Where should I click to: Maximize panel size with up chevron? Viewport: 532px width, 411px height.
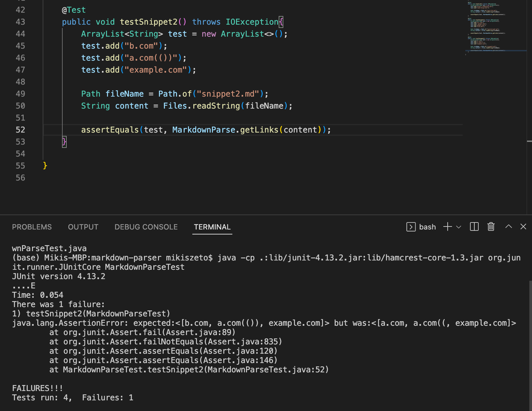click(x=509, y=226)
